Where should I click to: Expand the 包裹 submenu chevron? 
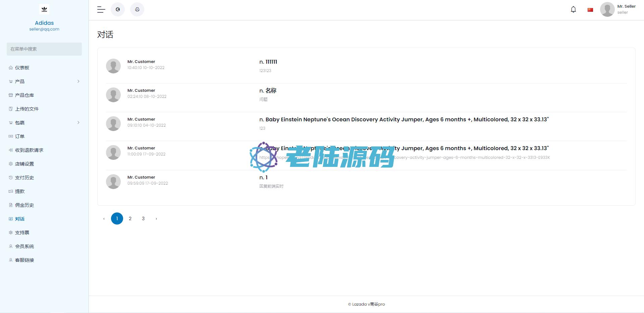click(78, 123)
